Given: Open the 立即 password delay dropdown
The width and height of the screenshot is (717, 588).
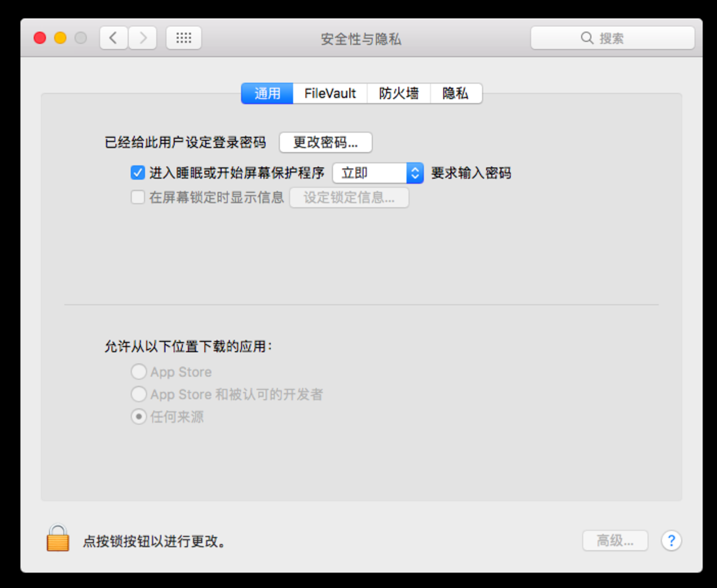Looking at the screenshot, I should click(x=378, y=173).
